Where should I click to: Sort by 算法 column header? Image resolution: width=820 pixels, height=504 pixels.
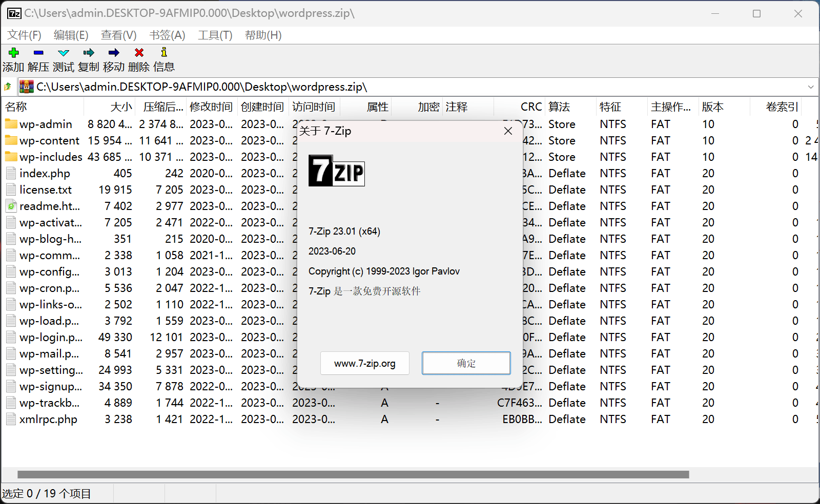[x=571, y=107]
